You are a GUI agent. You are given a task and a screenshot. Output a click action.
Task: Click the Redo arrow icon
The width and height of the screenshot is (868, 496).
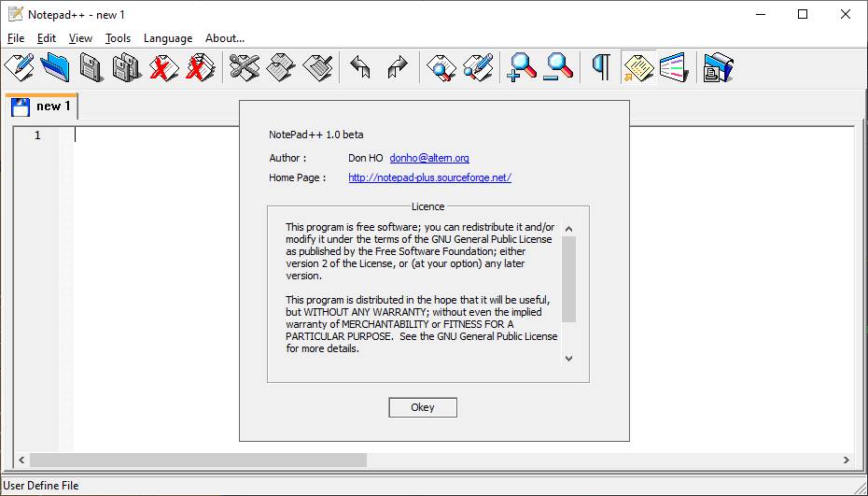point(398,67)
